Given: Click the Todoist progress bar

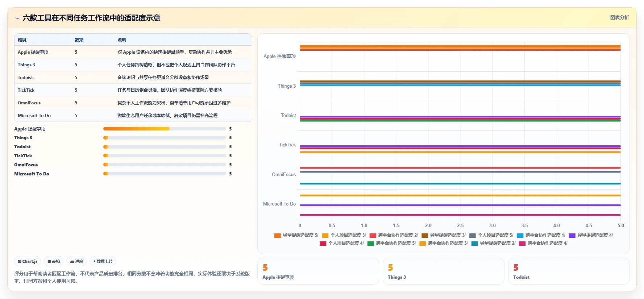Looking at the screenshot, I should (x=165, y=147).
